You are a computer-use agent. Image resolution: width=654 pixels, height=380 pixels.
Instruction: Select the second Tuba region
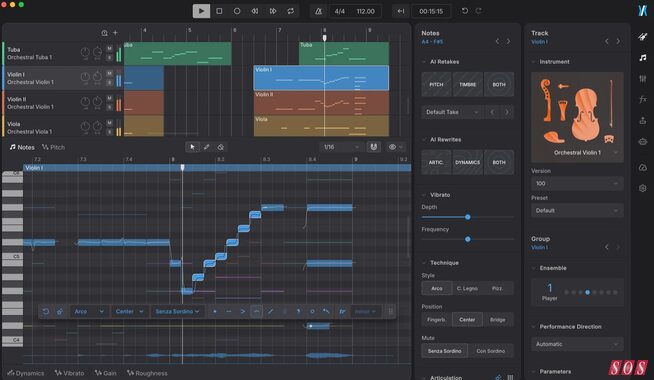click(x=344, y=53)
